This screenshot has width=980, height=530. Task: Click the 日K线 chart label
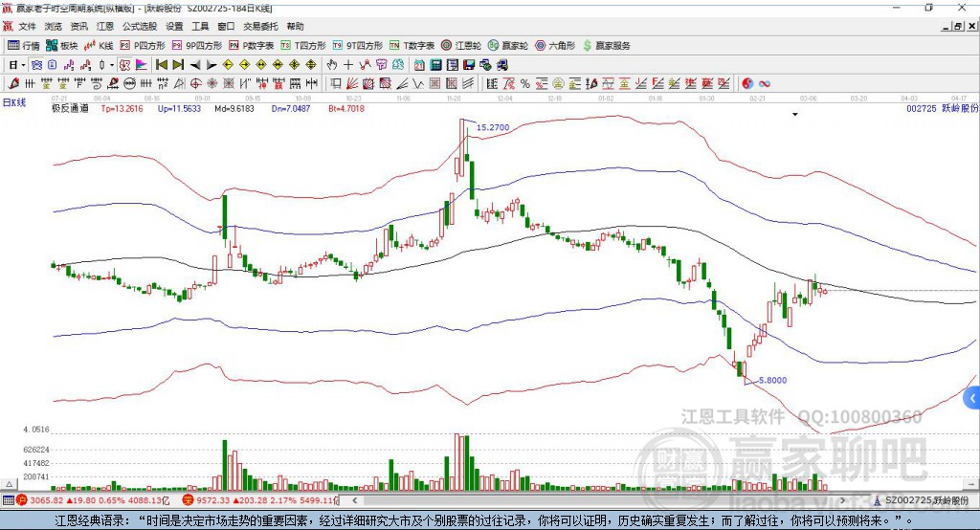(x=14, y=102)
